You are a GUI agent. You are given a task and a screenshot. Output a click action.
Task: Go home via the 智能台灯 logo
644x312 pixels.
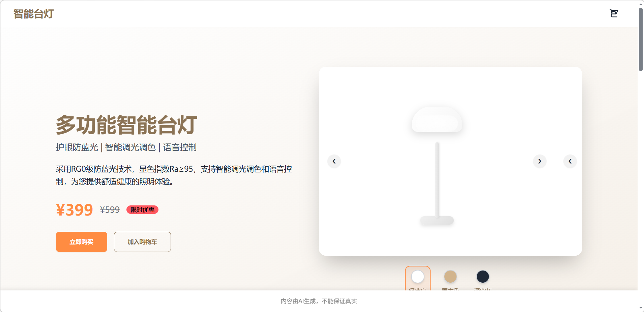pos(34,14)
